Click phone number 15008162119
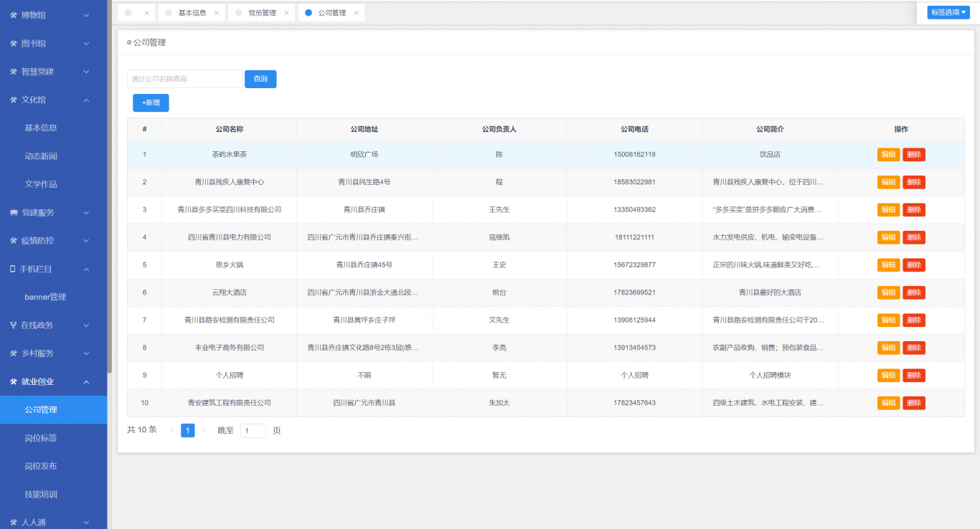Screen dimensions: 980x529 (635, 155)
